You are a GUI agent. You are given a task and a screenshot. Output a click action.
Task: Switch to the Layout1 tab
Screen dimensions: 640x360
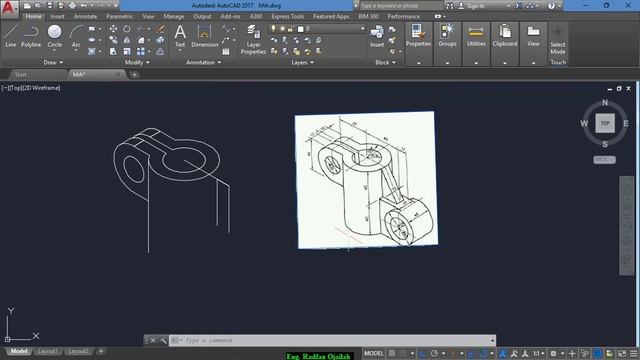point(47,351)
